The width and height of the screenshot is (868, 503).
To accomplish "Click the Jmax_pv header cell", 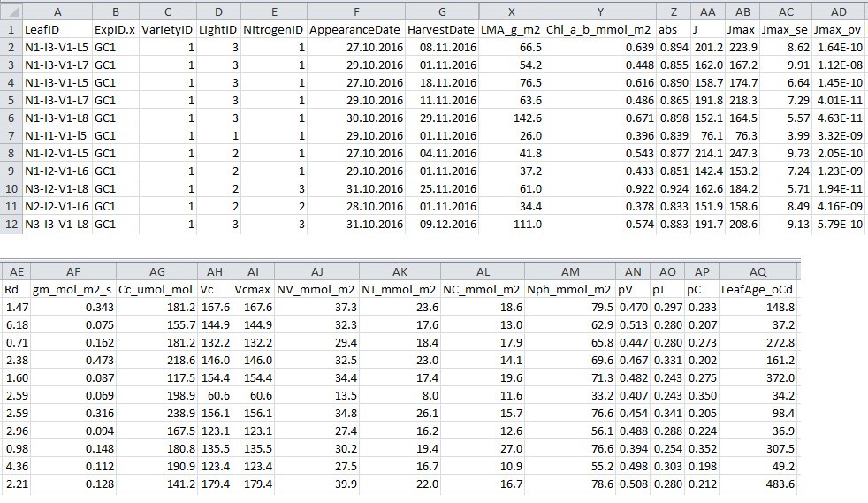I will (838, 30).
